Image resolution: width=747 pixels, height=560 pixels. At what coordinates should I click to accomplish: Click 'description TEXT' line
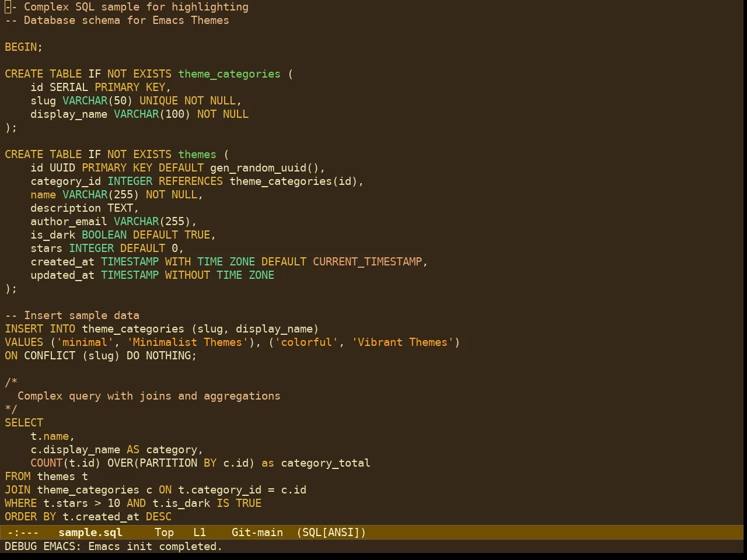point(85,208)
